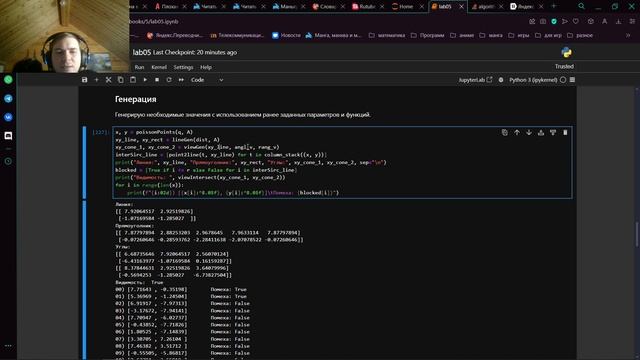Viewport: 640px width, 360px height.
Task: Click the browser favorites heart icon
Action: point(576,21)
